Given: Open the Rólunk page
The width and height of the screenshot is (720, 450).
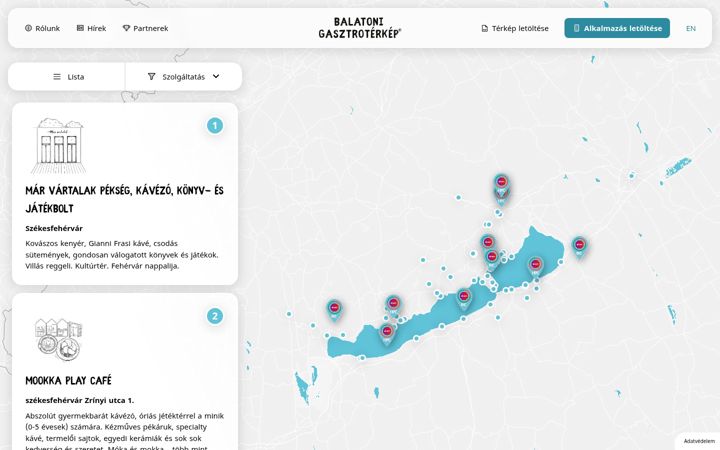Looking at the screenshot, I should pos(42,28).
